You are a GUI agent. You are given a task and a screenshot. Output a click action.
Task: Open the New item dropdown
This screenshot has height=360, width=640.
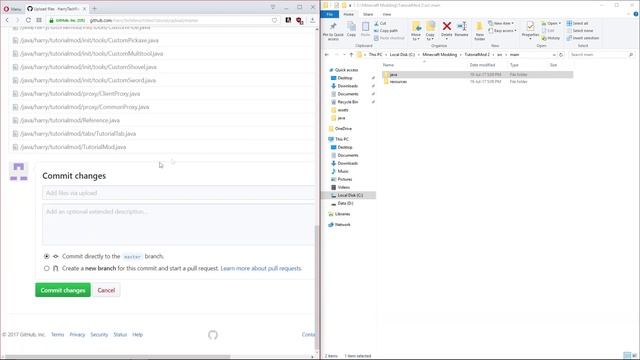click(501, 23)
